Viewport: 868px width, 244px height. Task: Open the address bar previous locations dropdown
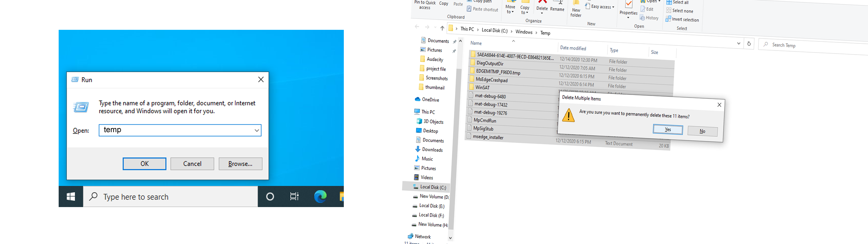click(738, 43)
